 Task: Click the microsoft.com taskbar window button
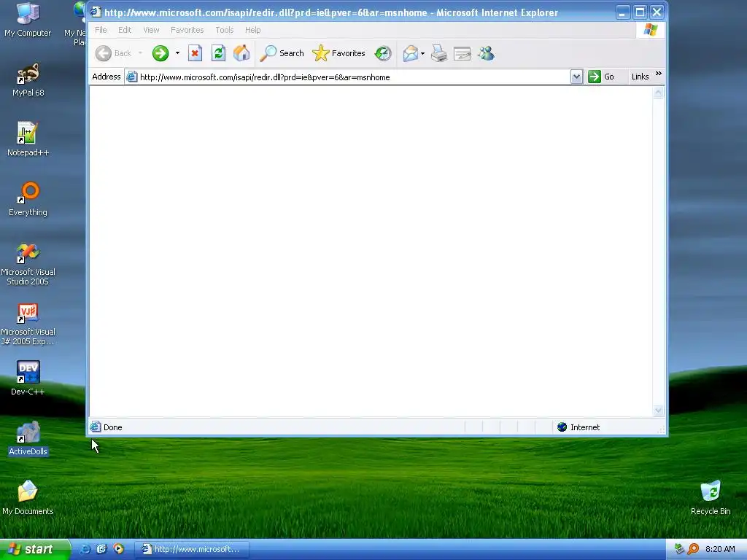[x=191, y=549]
